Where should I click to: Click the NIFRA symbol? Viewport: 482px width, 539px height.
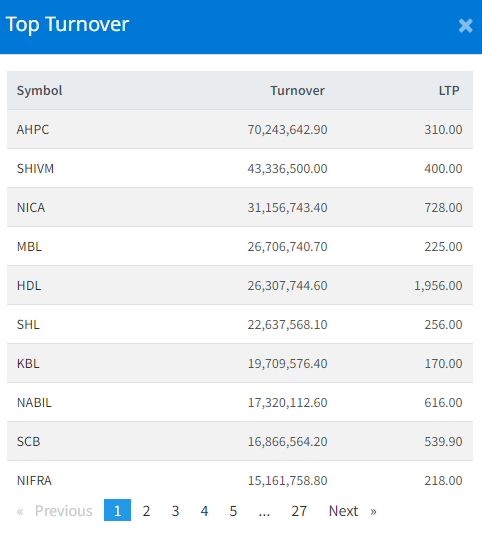click(34, 481)
